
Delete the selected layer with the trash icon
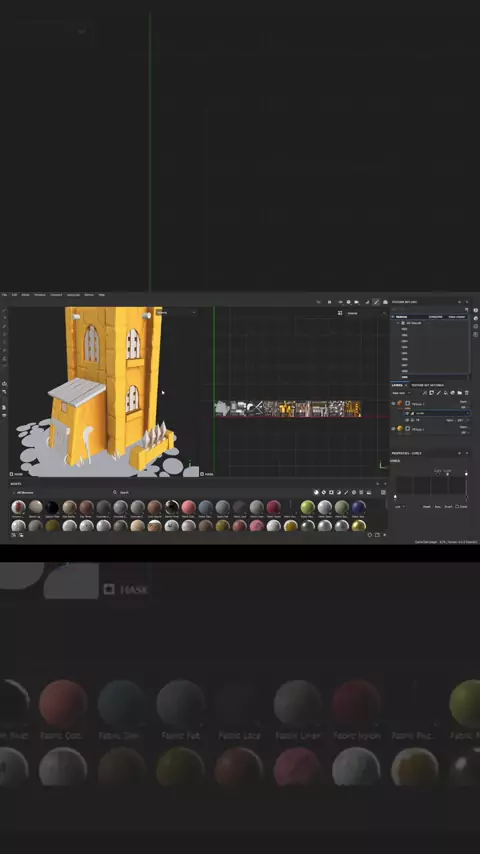[x=466, y=393]
